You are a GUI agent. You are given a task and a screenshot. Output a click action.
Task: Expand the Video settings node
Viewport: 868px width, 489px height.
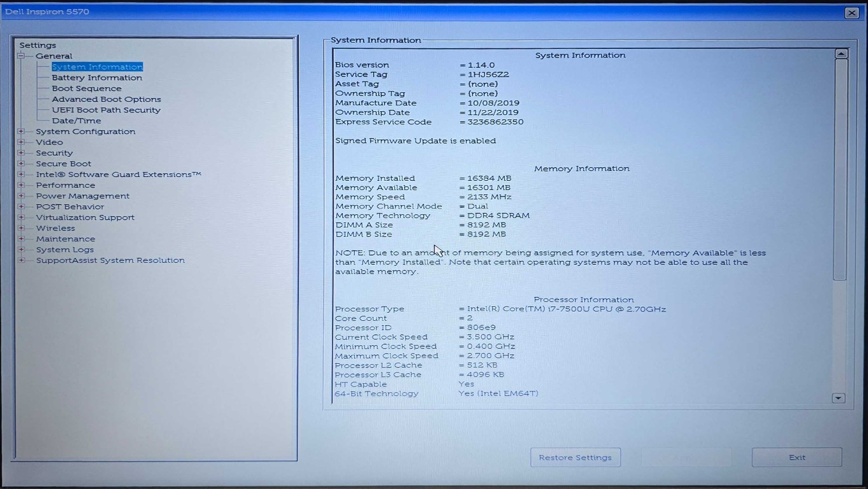click(x=21, y=142)
